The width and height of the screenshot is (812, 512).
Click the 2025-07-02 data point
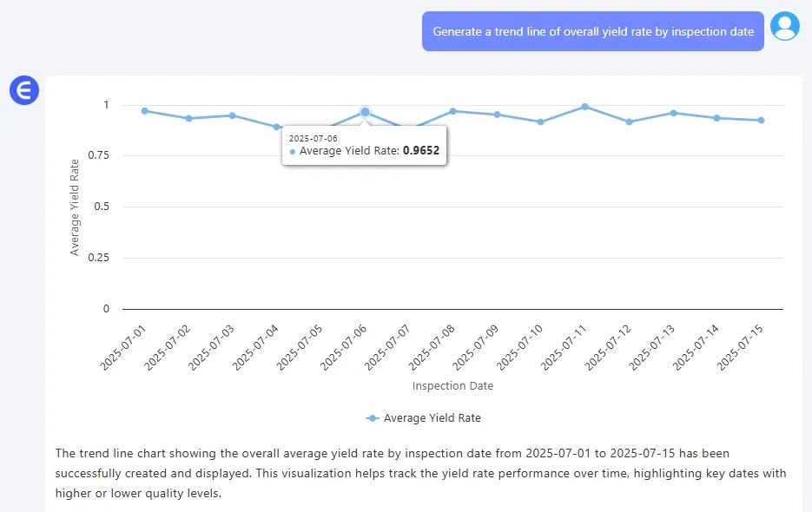click(x=188, y=118)
